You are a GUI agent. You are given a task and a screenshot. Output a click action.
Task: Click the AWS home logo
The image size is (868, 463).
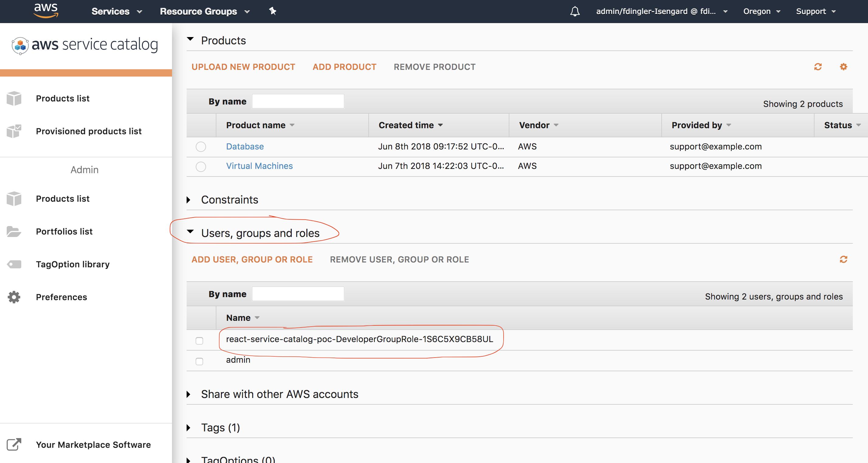pos(46,10)
